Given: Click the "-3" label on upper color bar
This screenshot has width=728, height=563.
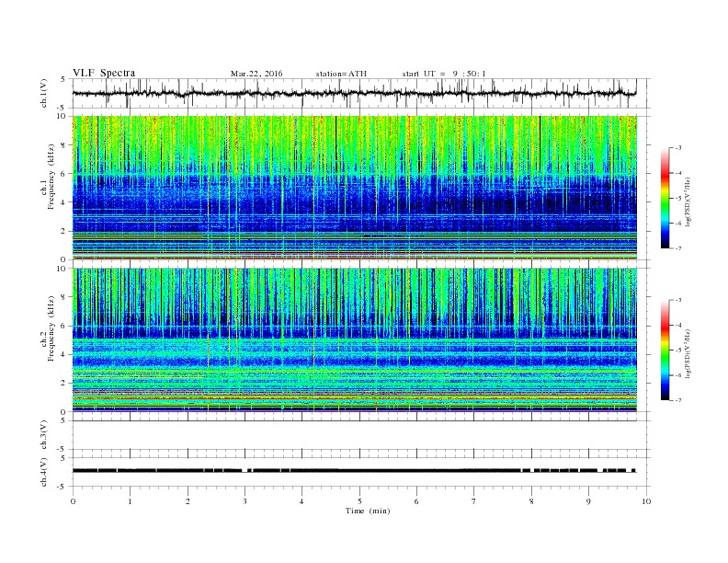Looking at the screenshot, I should tap(677, 148).
